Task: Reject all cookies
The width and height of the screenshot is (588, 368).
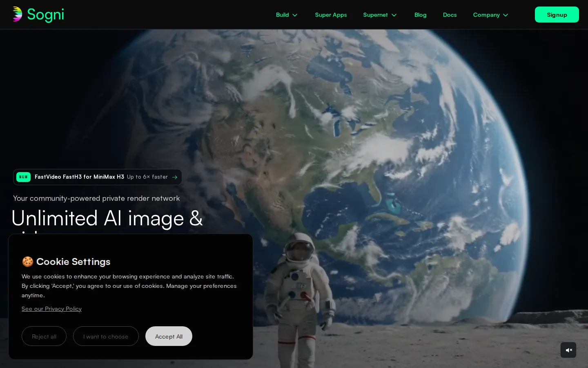Action: pos(44,336)
